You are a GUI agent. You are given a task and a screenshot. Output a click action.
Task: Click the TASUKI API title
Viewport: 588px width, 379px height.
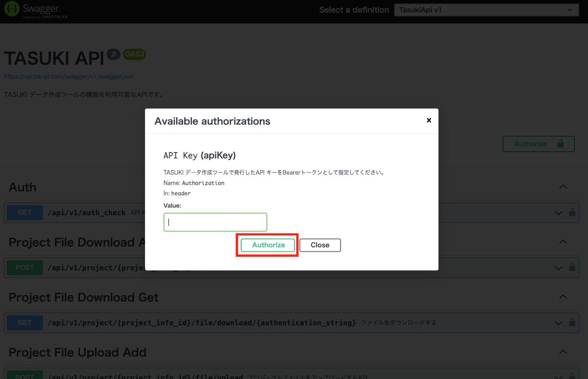[x=54, y=59]
